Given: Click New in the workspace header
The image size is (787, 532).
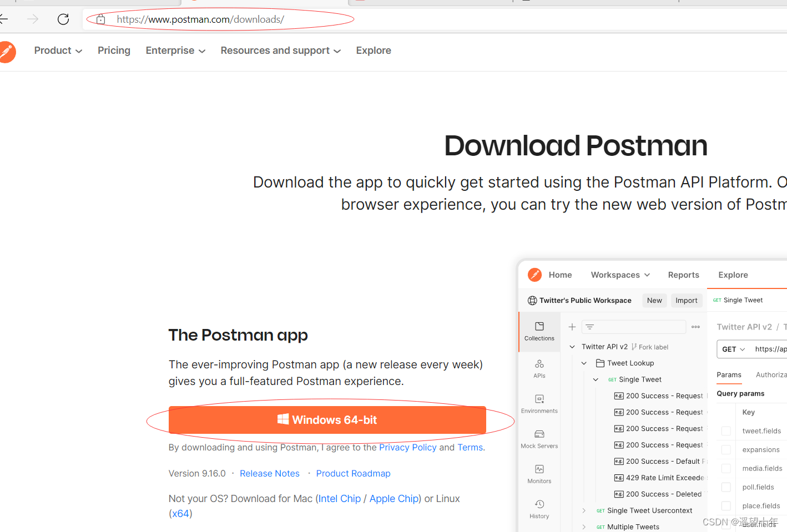Looking at the screenshot, I should coord(654,300).
